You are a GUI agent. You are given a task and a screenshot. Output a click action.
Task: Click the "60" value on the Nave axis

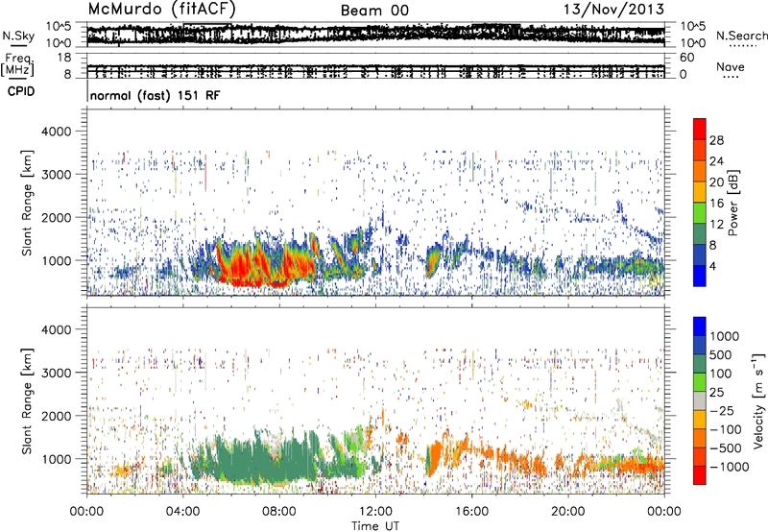686,58
